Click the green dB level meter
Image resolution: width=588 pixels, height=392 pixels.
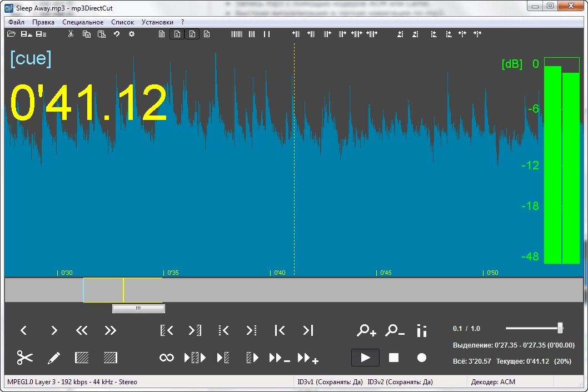[562, 160]
